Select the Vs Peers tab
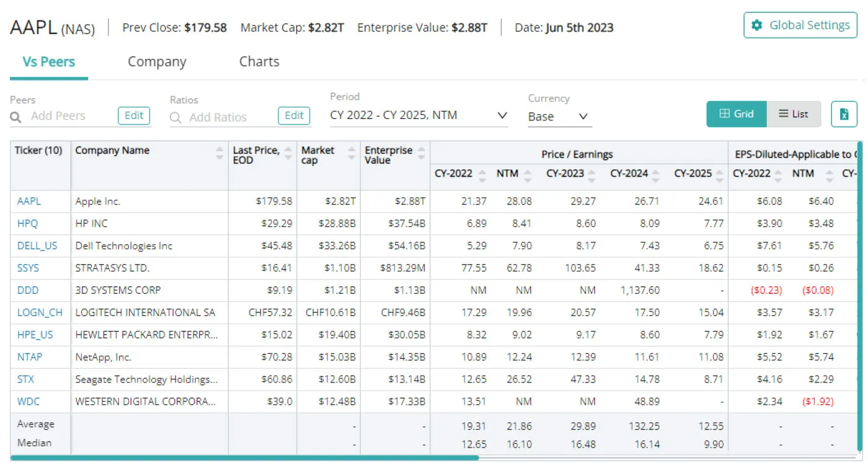This screenshot has width=868, height=468. (x=49, y=61)
